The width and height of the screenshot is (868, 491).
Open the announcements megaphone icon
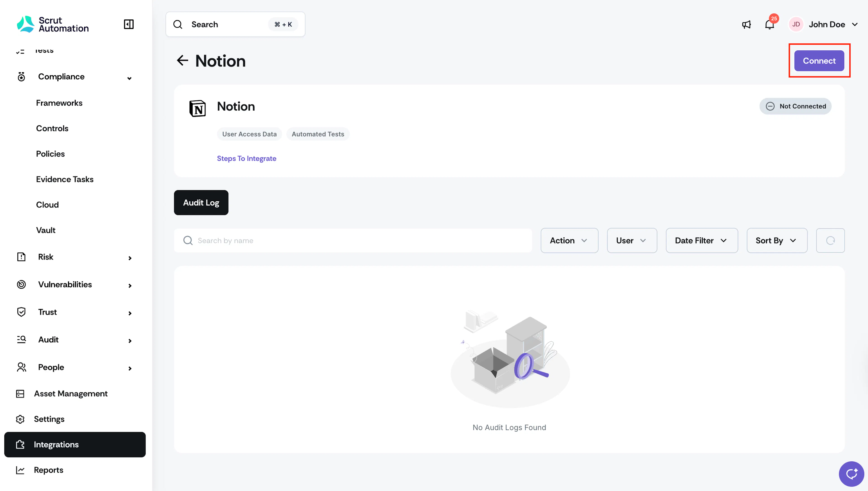(x=746, y=24)
